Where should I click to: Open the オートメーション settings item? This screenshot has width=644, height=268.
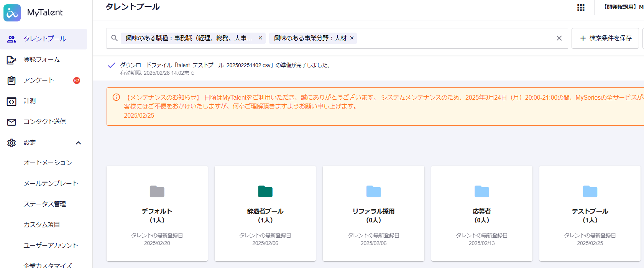point(48,163)
